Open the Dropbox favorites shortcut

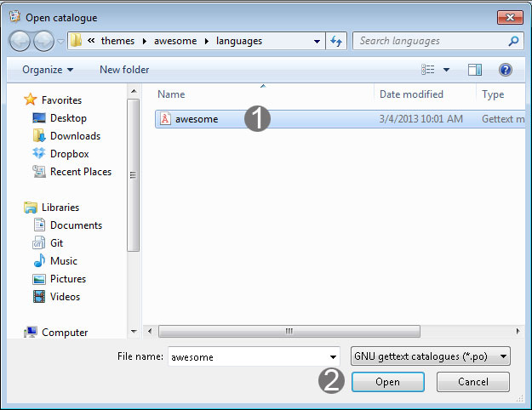coord(68,154)
